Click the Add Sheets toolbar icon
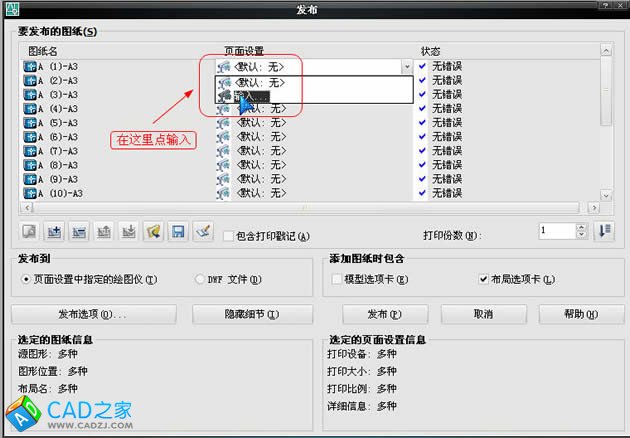 [x=55, y=232]
